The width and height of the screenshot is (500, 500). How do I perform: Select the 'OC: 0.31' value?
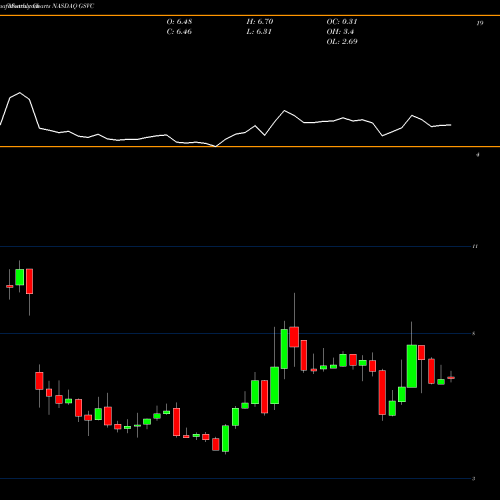point(342,22)
